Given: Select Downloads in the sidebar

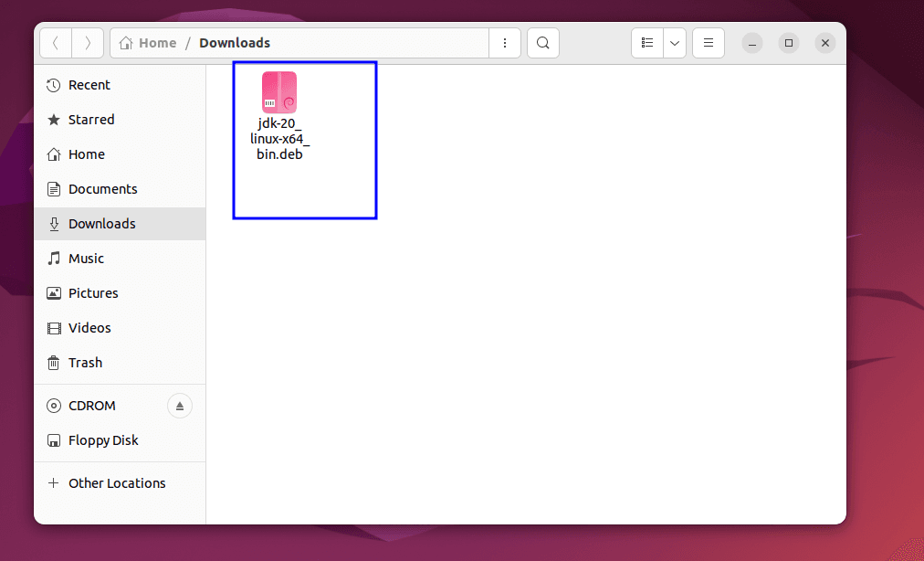Looking at the screenshot, I should (121, 224).
